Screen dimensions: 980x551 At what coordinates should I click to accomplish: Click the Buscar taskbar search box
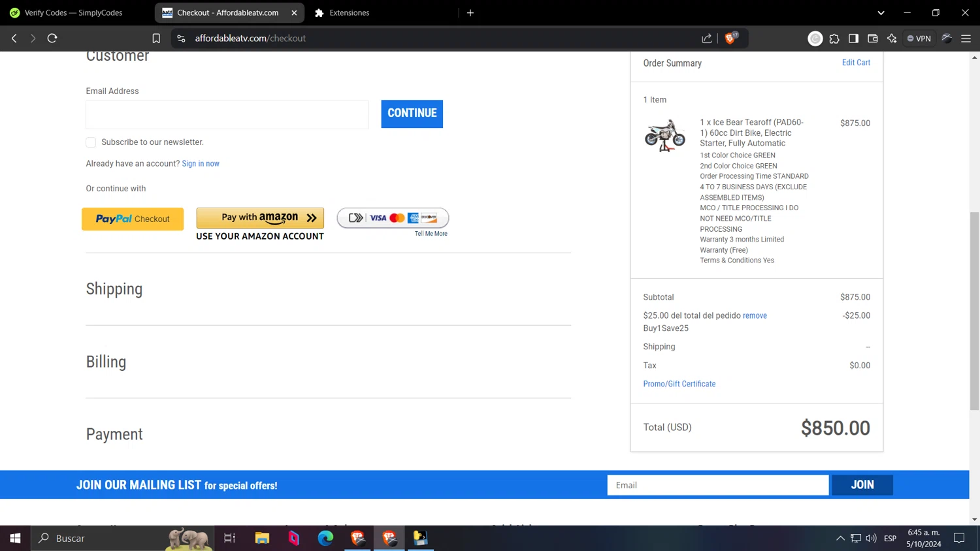123,538
